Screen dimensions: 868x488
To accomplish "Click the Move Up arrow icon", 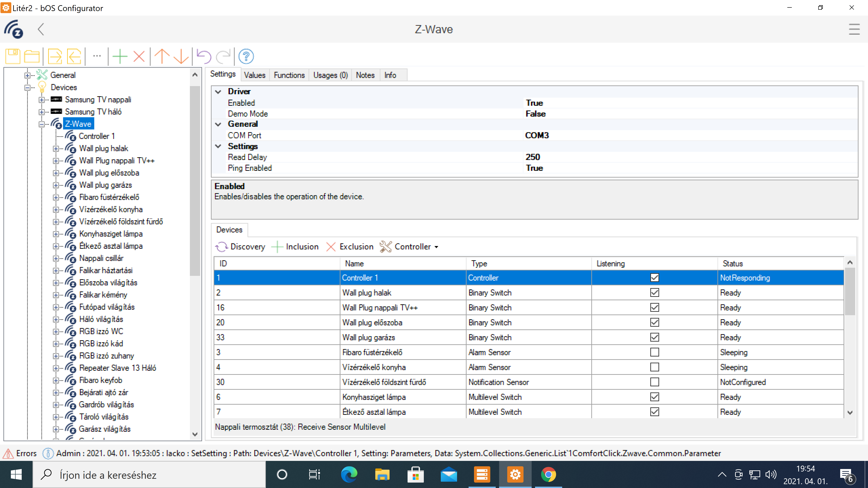I will 162,56.
